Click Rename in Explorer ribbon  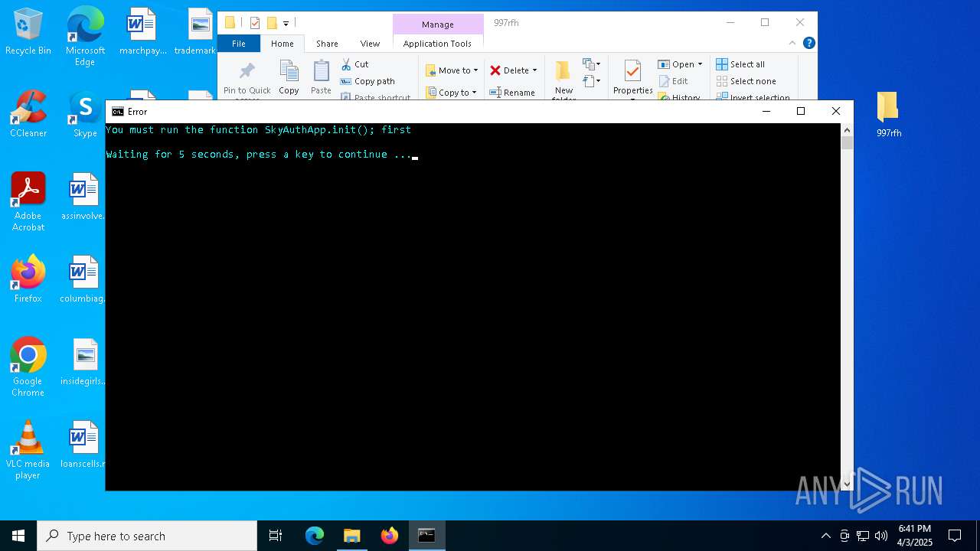pos(512,93)
